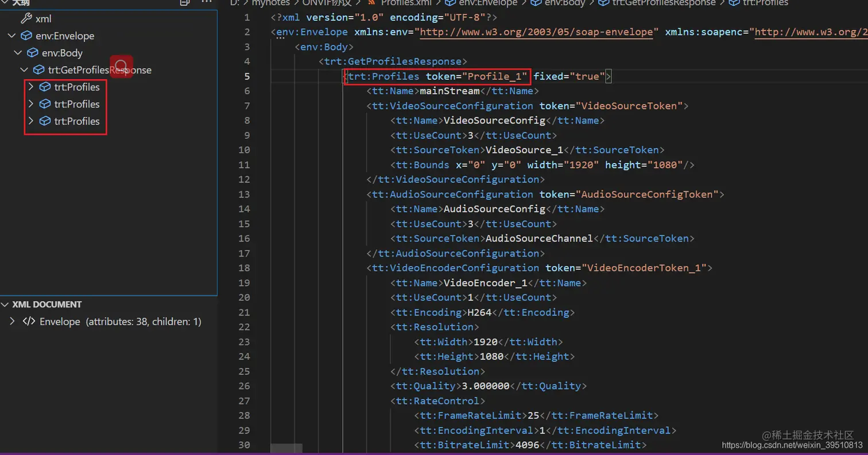Image resolution: width=868 pixels, height=455 pixels.
Task: Open the outline panel's more actions ellipsis
Action: pos(206,2)
